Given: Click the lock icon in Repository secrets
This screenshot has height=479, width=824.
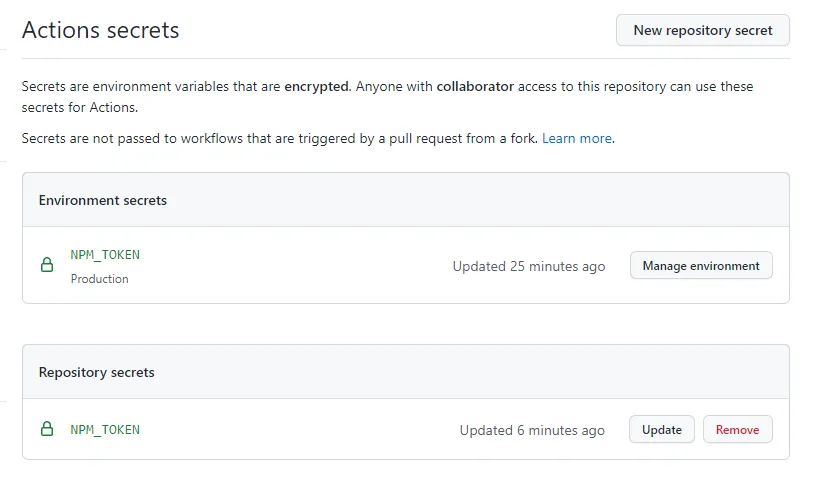Looking at the screenshot, I should click(x=46, y=429).
